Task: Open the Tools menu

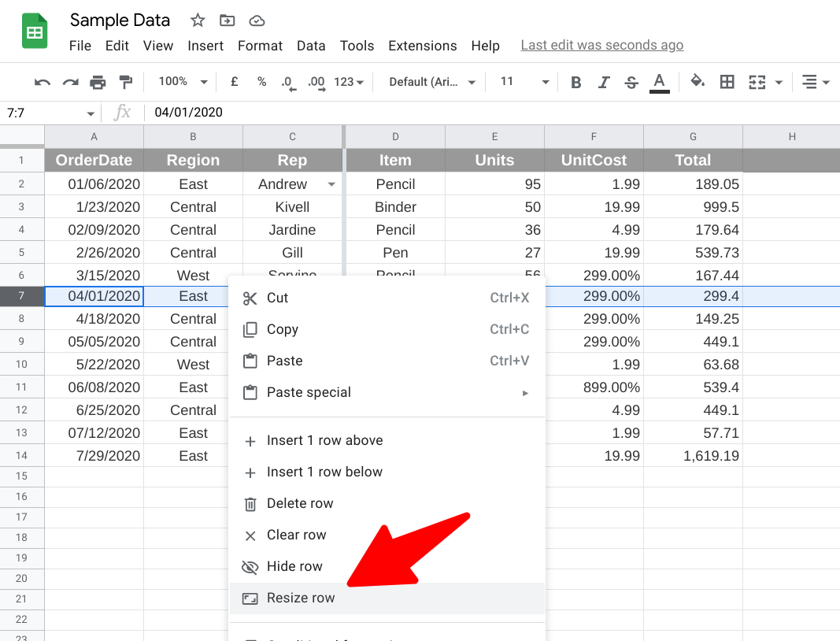Action: point(357,46)
